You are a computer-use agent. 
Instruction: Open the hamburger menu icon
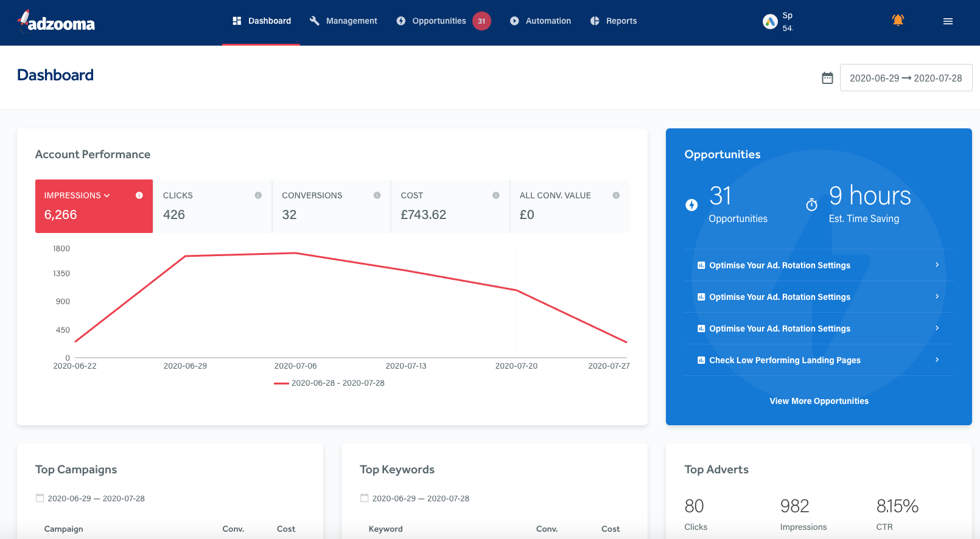pyautogui.click(x=948, y=21)
